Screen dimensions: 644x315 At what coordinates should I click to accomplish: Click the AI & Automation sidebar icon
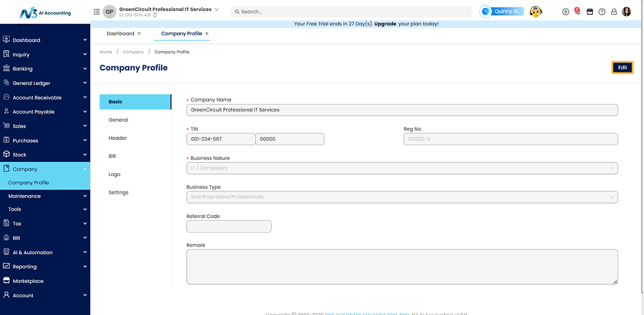click(6, 252)
